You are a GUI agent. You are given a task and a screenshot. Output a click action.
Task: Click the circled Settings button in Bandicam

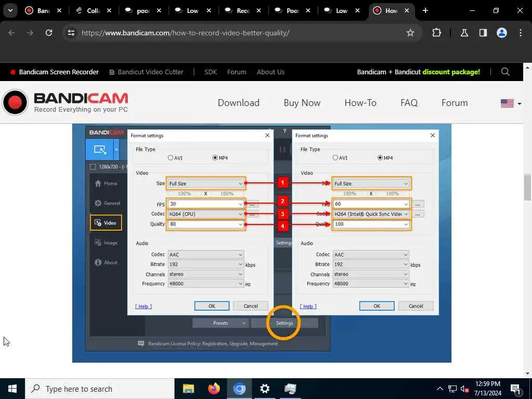coord(284,323)
